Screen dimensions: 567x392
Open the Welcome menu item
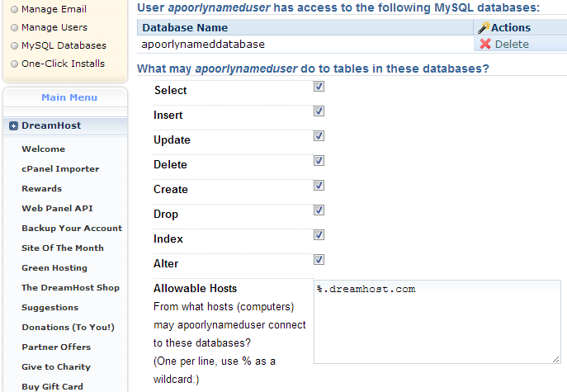[x=44, y=149]
